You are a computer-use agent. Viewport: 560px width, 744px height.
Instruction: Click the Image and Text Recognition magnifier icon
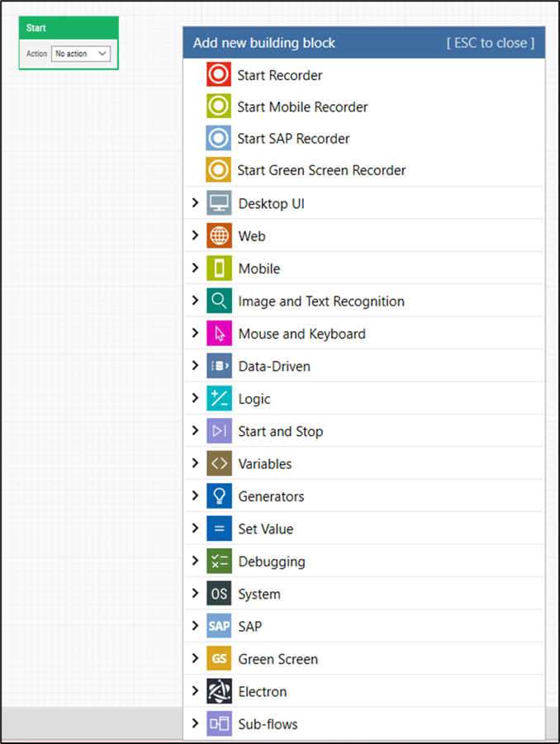(x=217, y=301)
